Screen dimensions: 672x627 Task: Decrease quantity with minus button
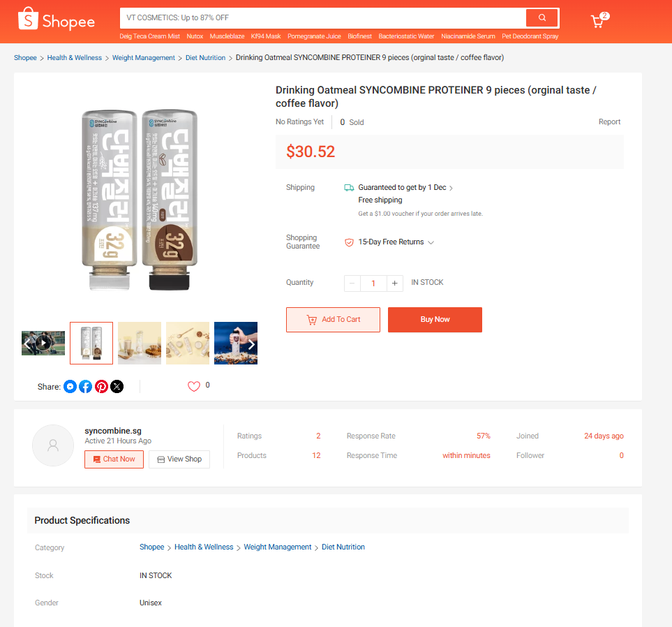pos(352,283)
